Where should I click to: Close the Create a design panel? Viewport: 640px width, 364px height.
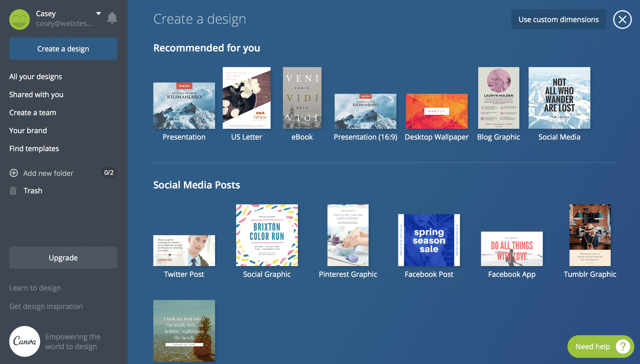tap(622, 20)
